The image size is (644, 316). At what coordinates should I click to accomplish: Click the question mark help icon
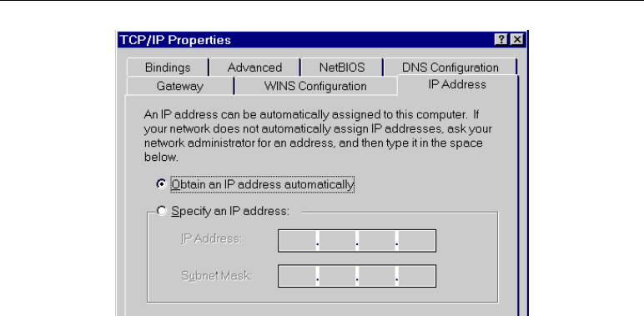pyautogui.click(x=501, y=40)
